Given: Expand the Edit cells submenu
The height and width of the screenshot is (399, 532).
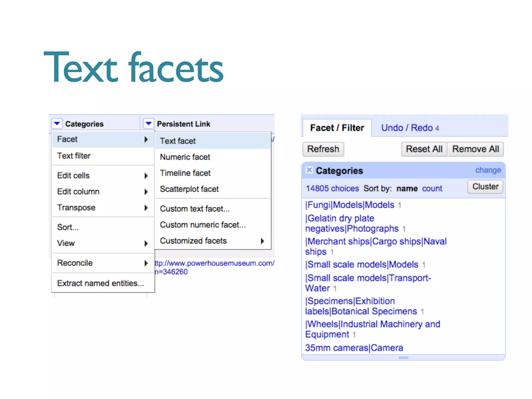Looking at the screenshot, I should coord(103,176).
